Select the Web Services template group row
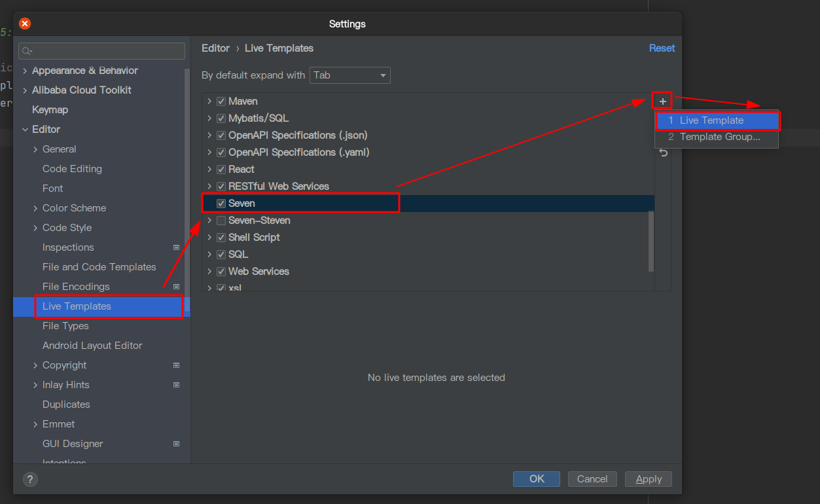 point(428,272)
